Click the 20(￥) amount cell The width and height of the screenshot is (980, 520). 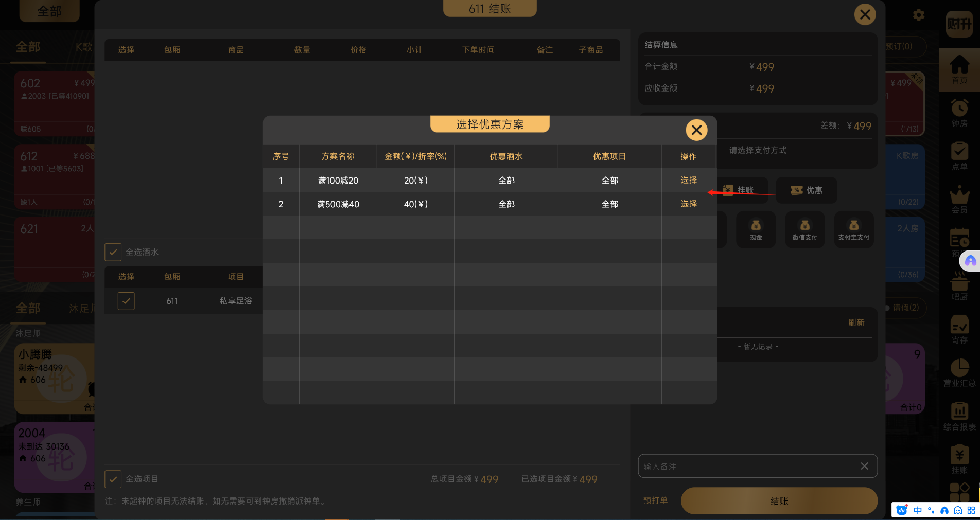[415, 181]
